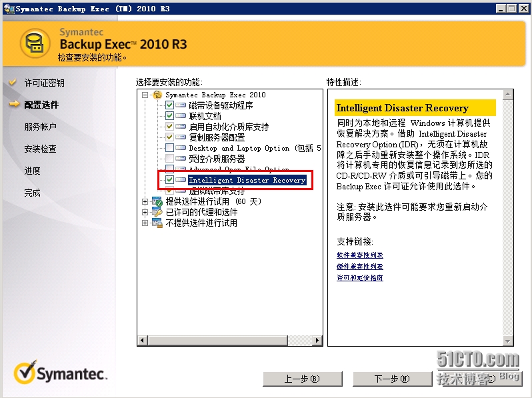This screenshot has width=532, height=398.
Task: Click the drive icon beside 受控介质服务器
Action: 181,159
